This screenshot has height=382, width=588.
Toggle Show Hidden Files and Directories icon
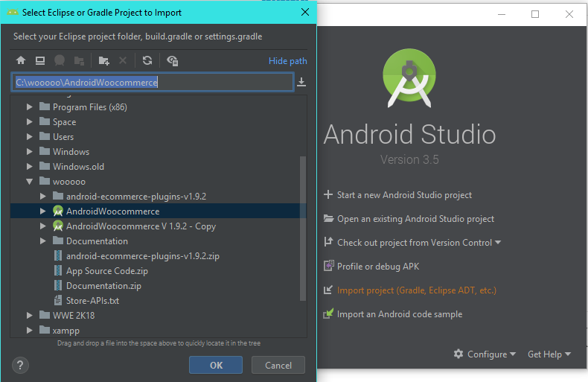(x=172, y=60)
